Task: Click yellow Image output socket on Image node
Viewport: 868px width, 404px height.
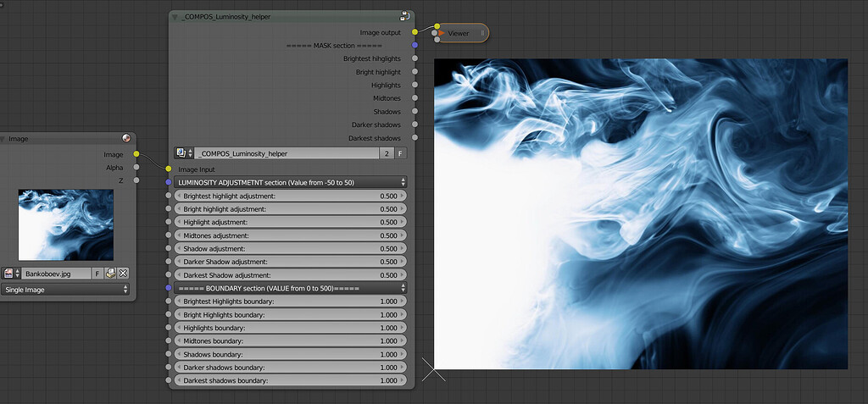Action: [136, 154]
